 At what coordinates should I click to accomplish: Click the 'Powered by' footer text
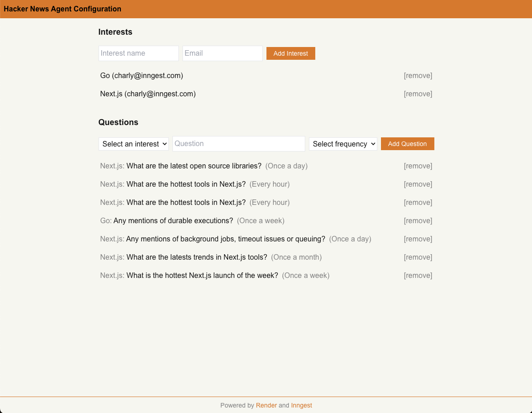coord(237,405)
